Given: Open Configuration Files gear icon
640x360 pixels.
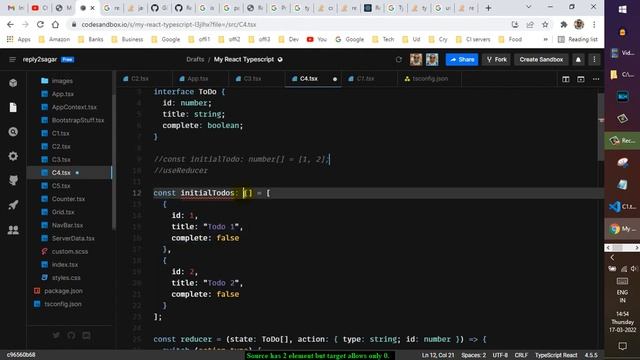Looking at the screenshot, I should pos(13,156).
